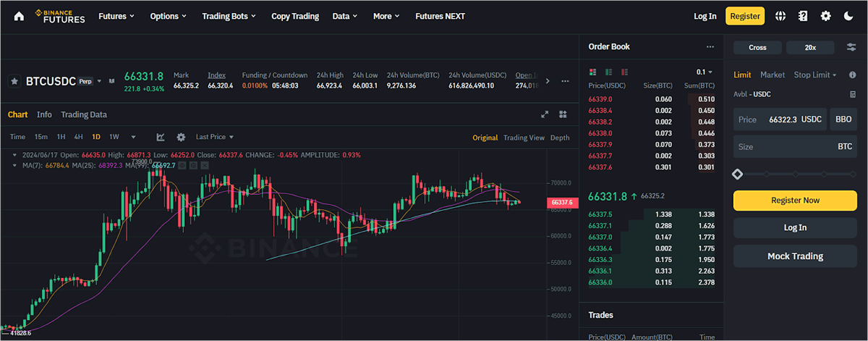Viewport: 868px width, 341px height.
Task: Open Order Book more options dots
Action: pyautogui.click(x=710, y=46)
